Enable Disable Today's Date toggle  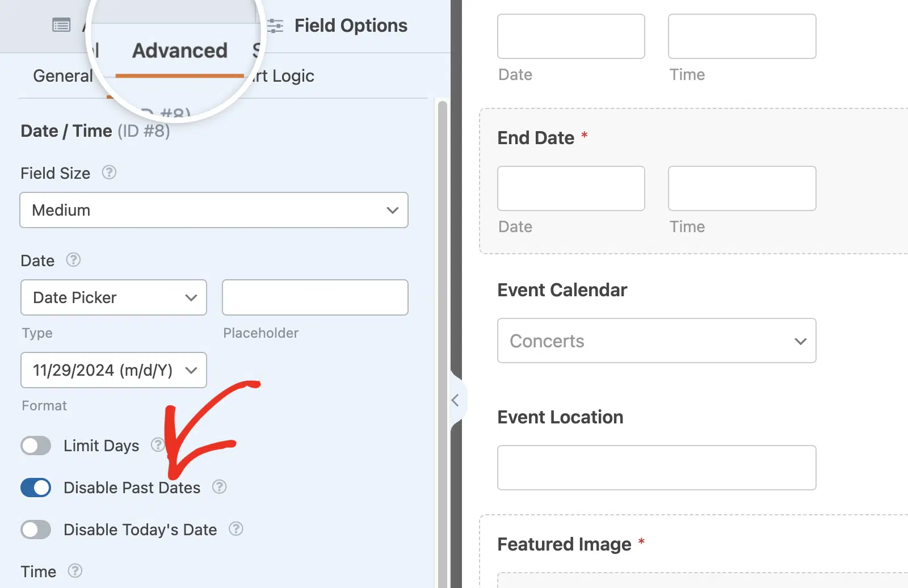coord(36,530)
